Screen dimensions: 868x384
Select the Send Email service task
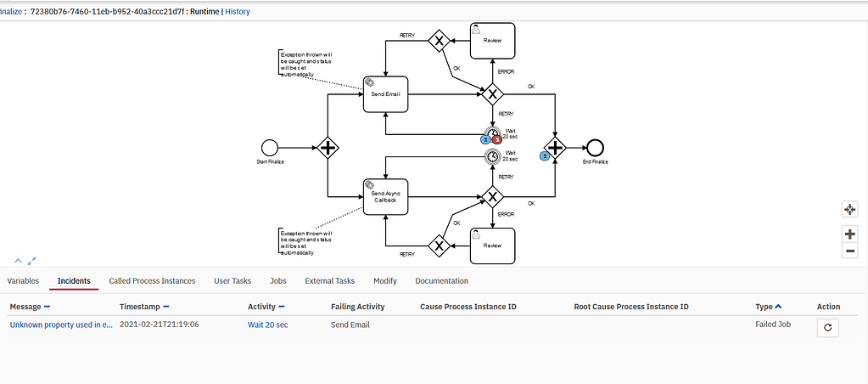pos(386,93)
